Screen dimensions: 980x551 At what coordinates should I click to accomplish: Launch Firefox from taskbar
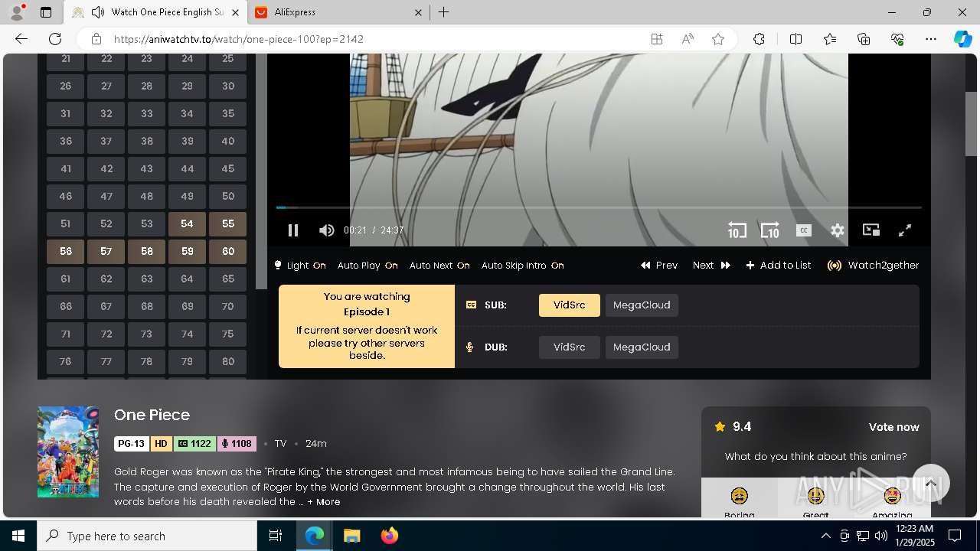pyautogui.click(x=390, y=536)
